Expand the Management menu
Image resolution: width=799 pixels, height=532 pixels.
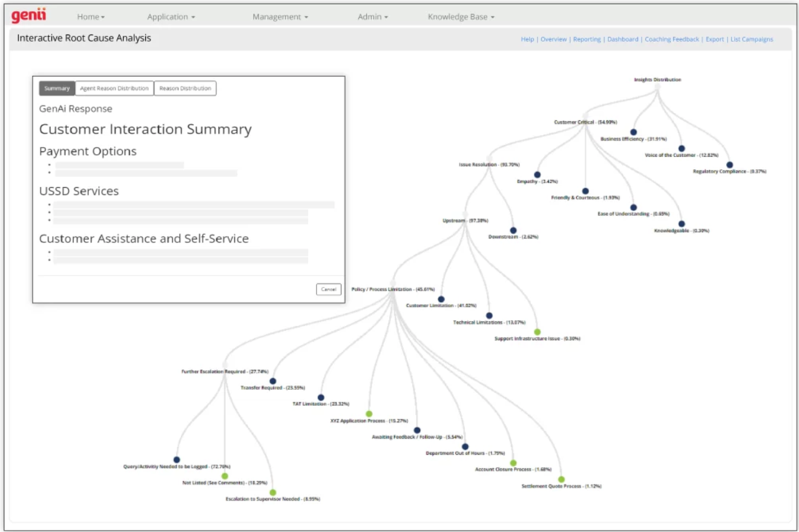[280, 17]
